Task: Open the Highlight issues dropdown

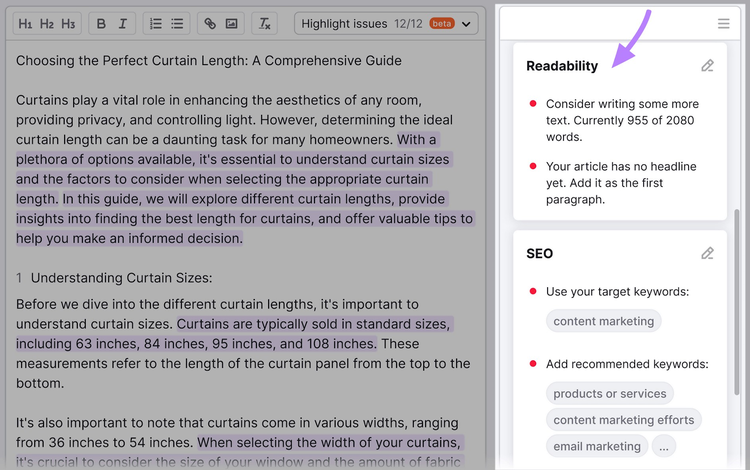Action: click(386, 23)
